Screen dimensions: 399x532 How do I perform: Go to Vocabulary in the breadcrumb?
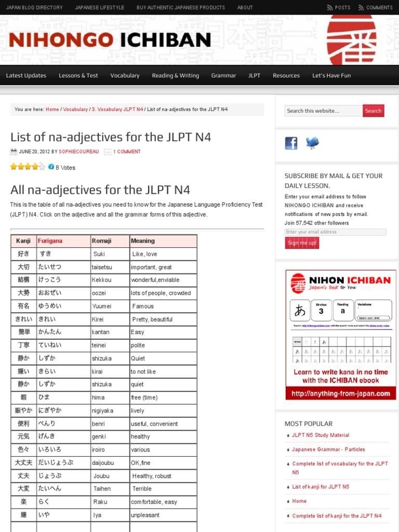coord(75,109)
